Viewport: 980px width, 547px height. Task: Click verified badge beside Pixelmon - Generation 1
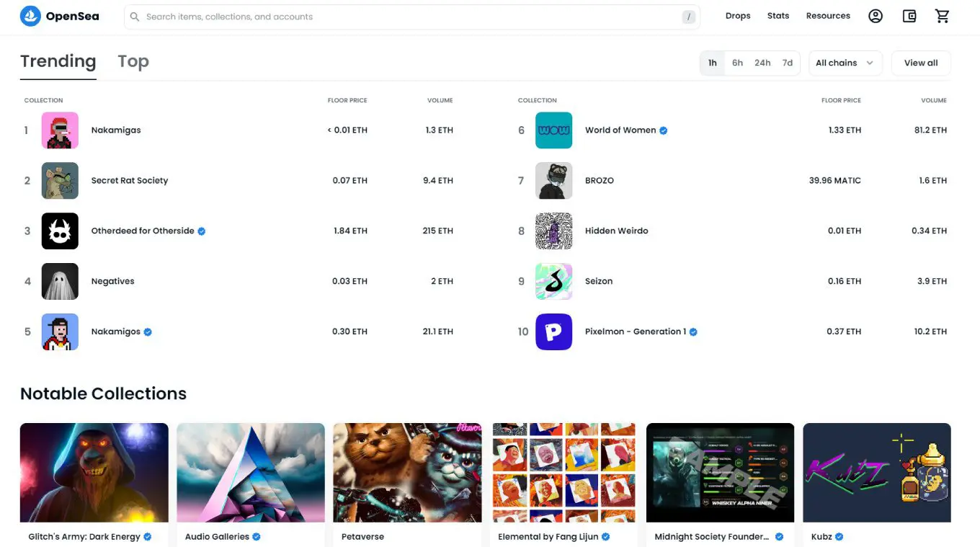pyautogui.click(x=693, y=332)
